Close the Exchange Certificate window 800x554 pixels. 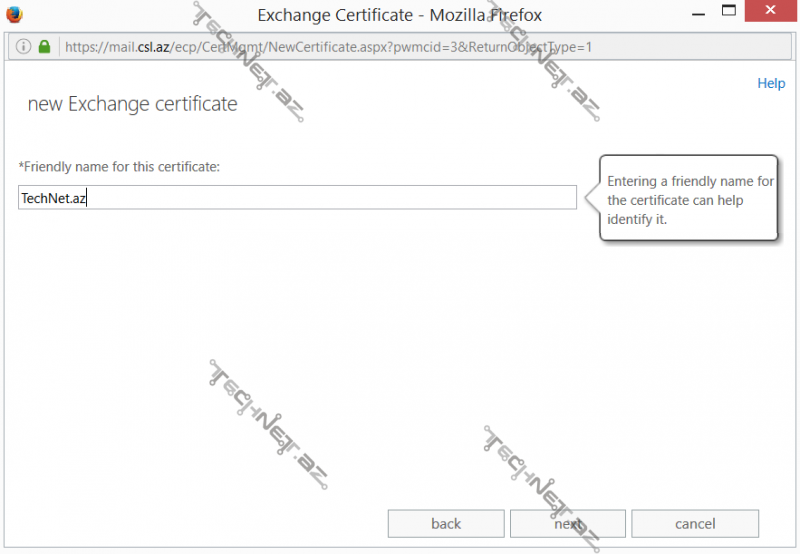pos(773,12)
